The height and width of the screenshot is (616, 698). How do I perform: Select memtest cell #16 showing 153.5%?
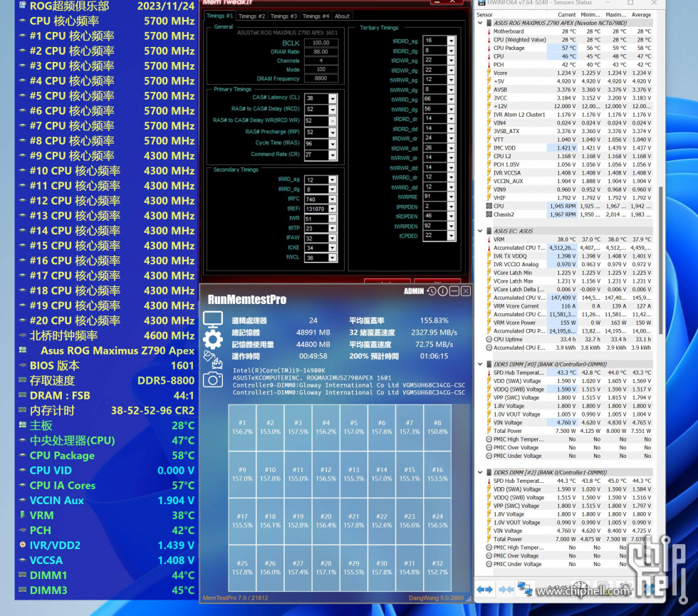(437, 474)
